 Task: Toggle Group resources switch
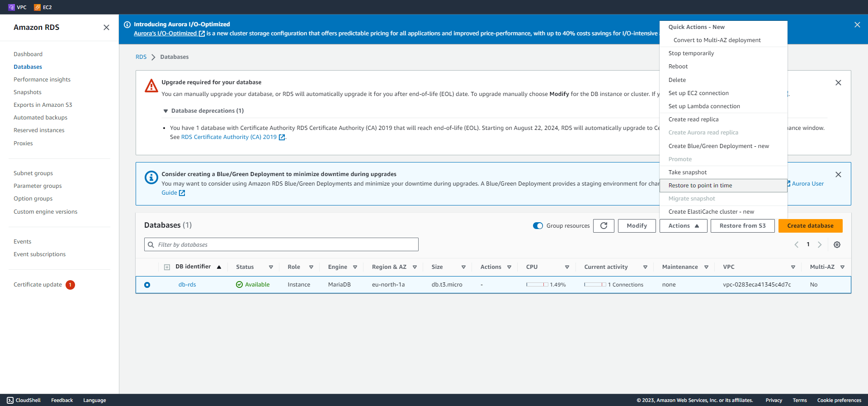[538, 225]
